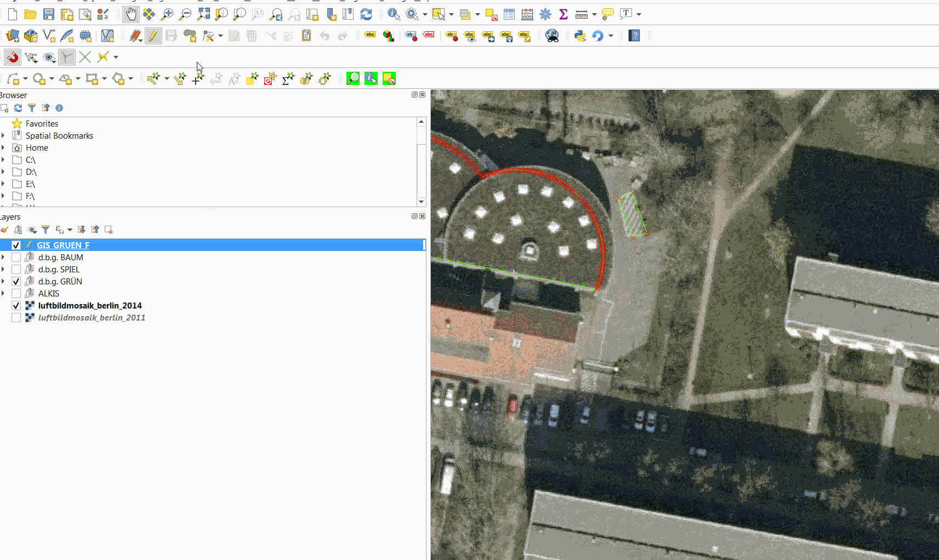This screenshot has height=560, width=939.
Task: Activate the Identify Features tool
Action: tap(394, 14)
